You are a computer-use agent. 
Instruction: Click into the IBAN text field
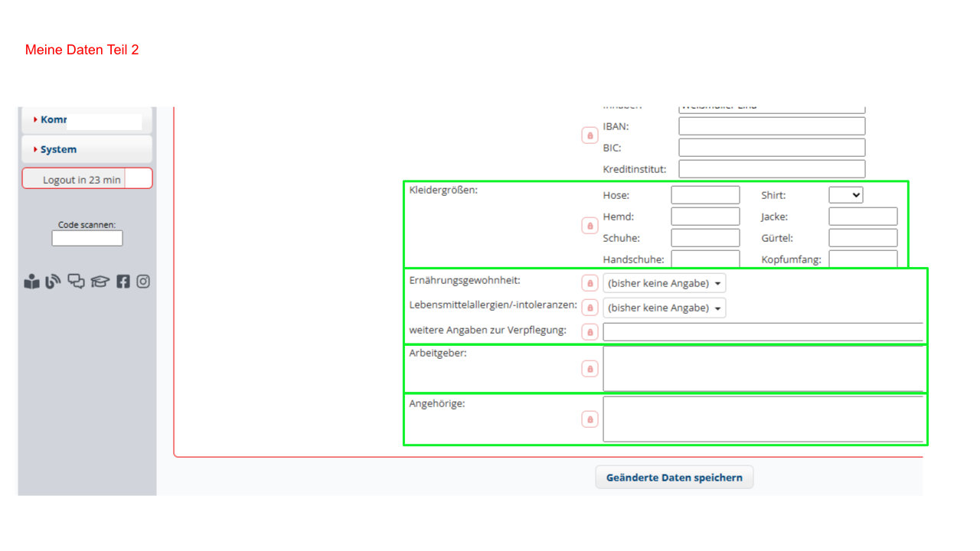pos(771,126)
